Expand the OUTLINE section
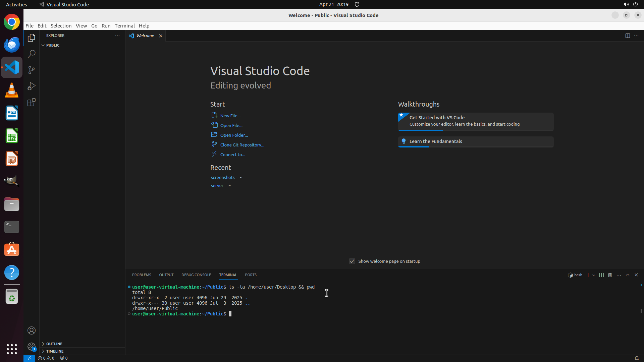The height and width of the screenshot is (362, 644). pyautogui.click(x=54, y=344)
